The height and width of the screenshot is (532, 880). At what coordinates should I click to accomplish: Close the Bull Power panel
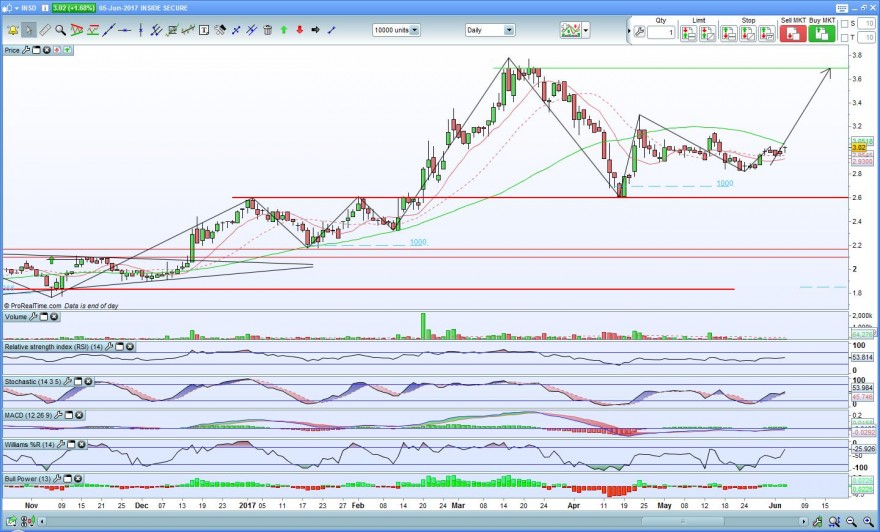pyautogui.click(x=78, y=479)
